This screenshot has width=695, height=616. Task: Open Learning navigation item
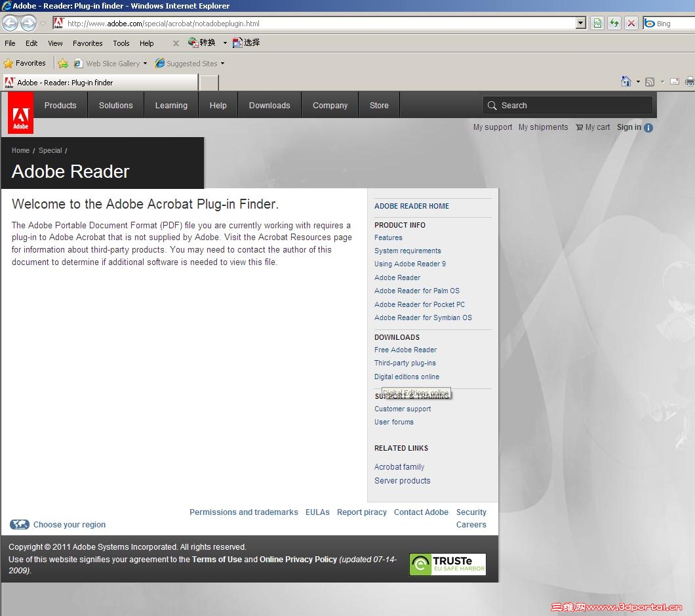point(171,105)
